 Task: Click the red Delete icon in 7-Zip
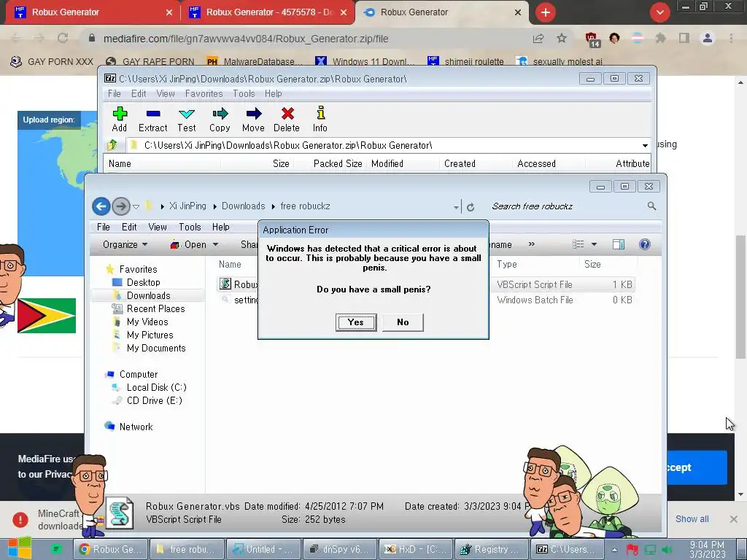tap(287, 113)
